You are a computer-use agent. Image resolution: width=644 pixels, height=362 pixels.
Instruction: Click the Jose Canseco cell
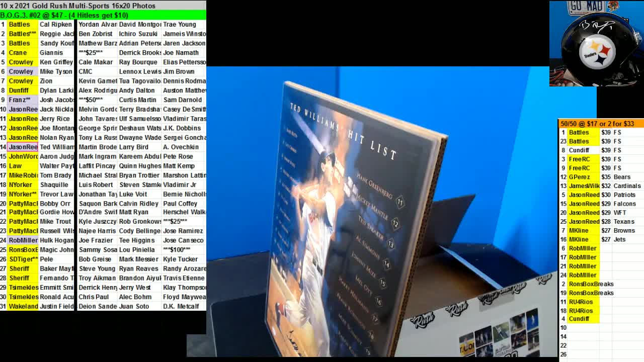184,240
